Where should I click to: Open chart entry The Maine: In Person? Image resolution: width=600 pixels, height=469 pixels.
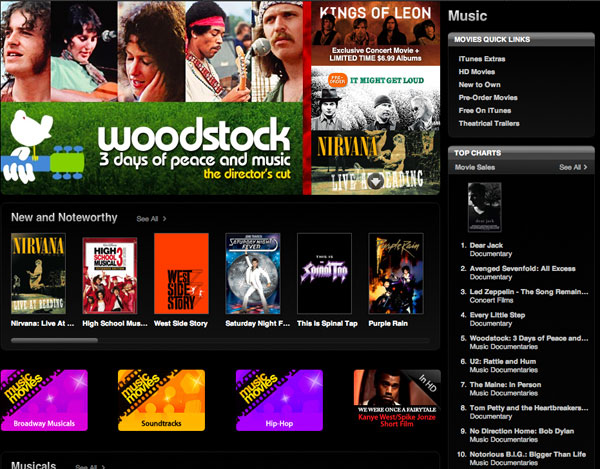(x=505, y=385)
